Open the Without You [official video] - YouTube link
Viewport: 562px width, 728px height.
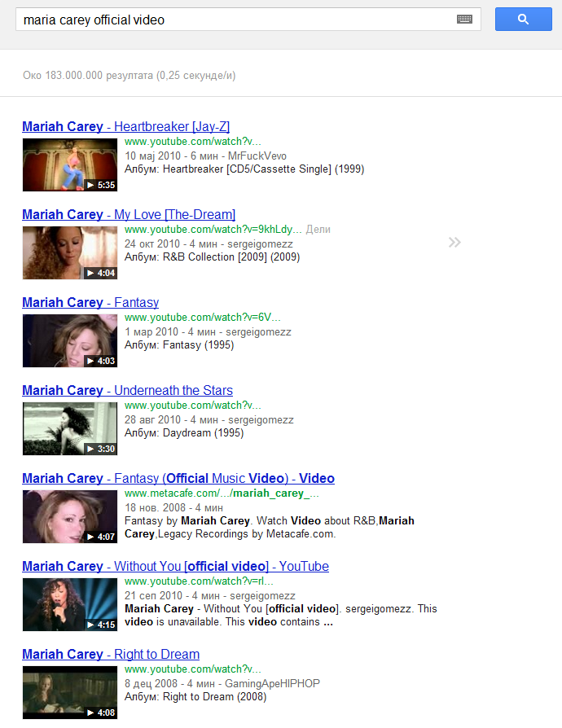pyautogui.click(x=176, y=567)
